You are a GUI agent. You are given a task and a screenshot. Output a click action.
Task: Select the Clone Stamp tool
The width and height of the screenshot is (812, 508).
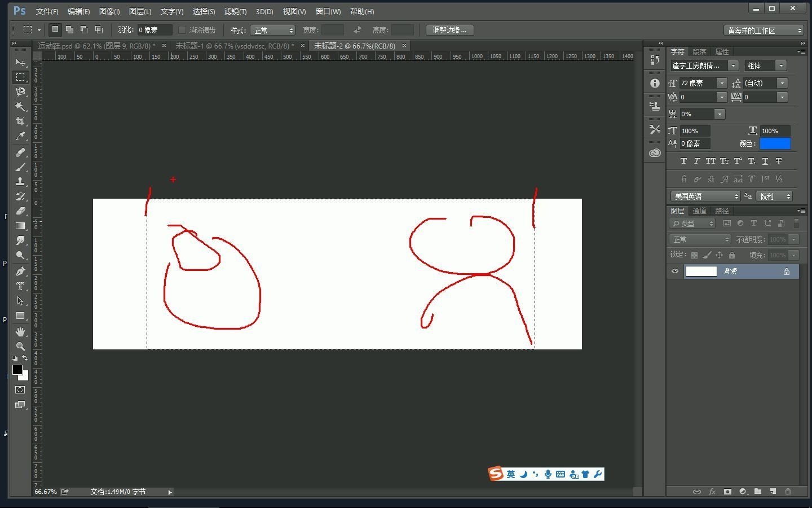click(20, 182)
